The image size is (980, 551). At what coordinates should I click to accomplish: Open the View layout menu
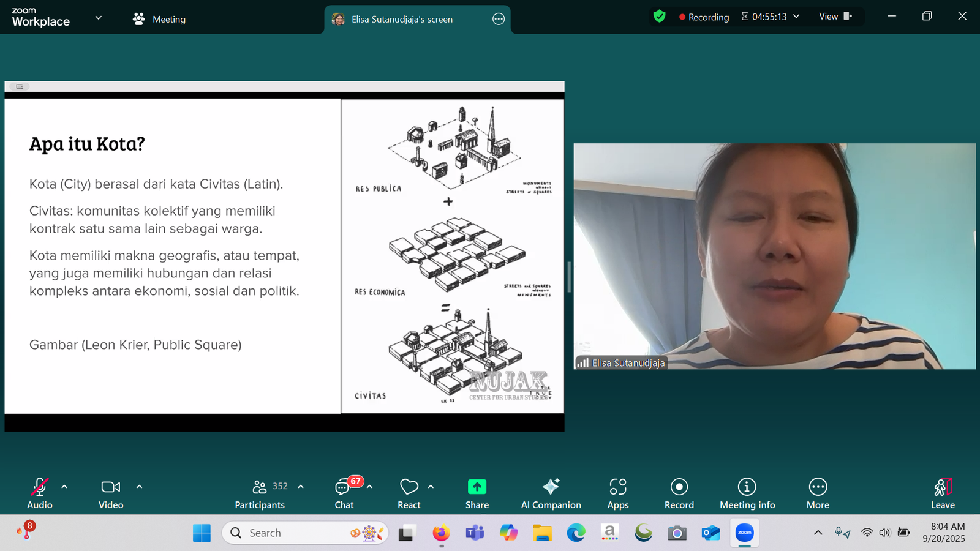(835, 17)
